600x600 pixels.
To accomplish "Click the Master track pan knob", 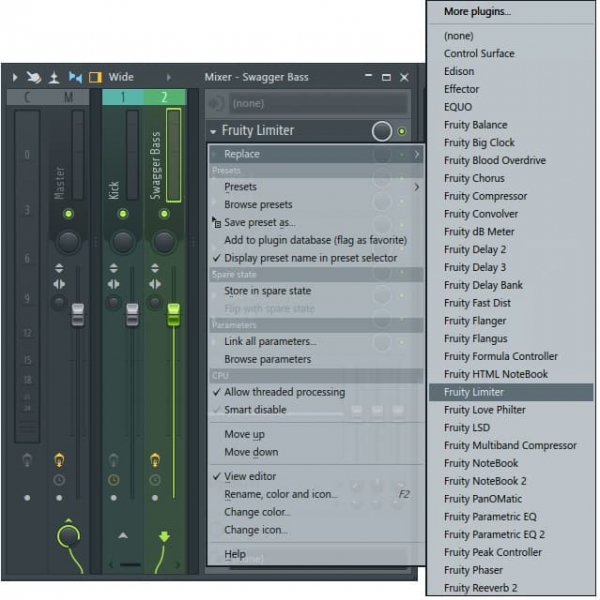I will (68, 242).
